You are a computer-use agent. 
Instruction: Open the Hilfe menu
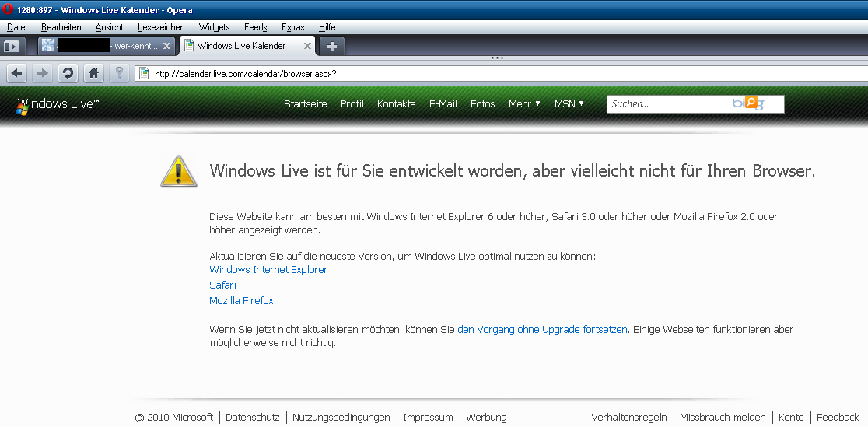click(327, 27)
